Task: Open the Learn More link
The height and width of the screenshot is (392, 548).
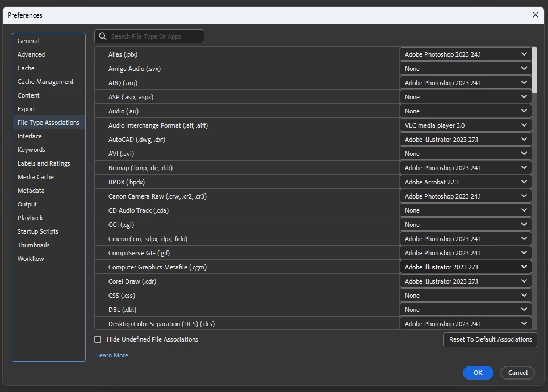Action: pos(114,355)
